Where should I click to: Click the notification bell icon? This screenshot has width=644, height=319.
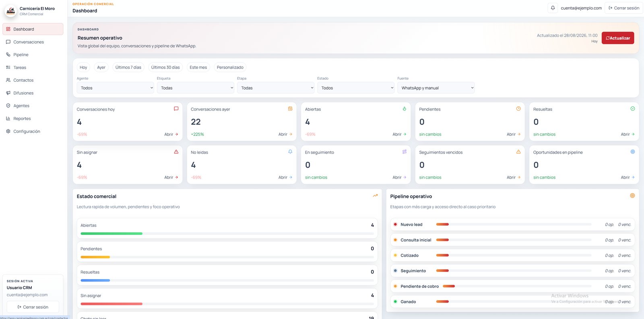[553, 8]
